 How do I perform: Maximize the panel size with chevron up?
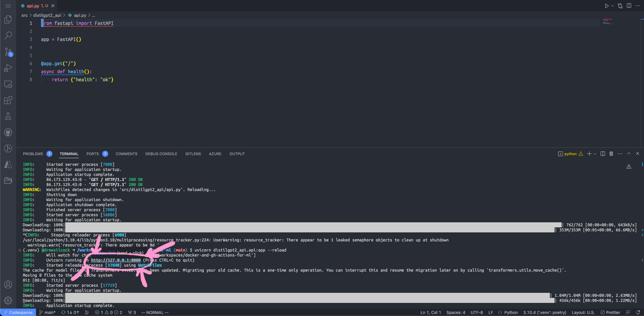coord(629,154)
